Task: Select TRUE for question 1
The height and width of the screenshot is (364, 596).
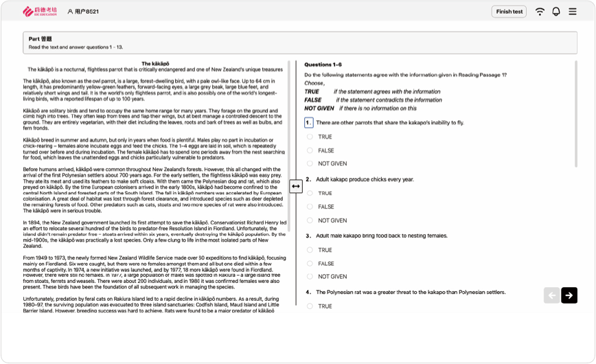Action: [310, 137]
